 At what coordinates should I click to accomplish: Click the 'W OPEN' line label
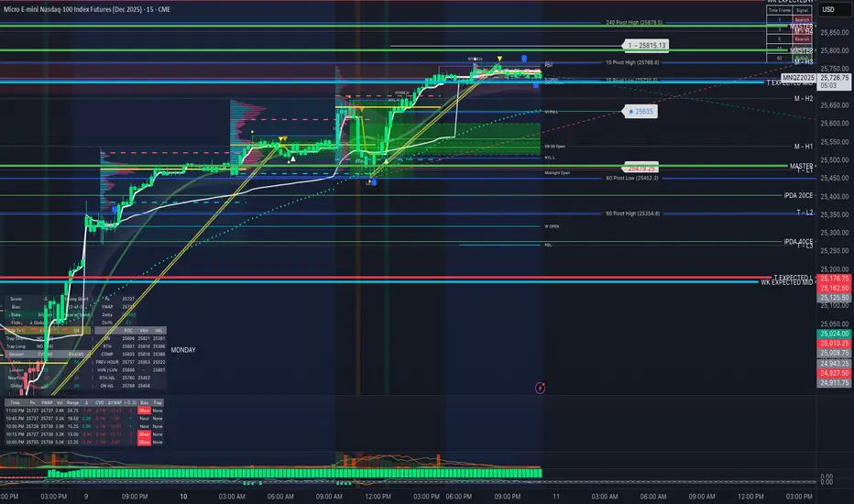pos(552,226)
